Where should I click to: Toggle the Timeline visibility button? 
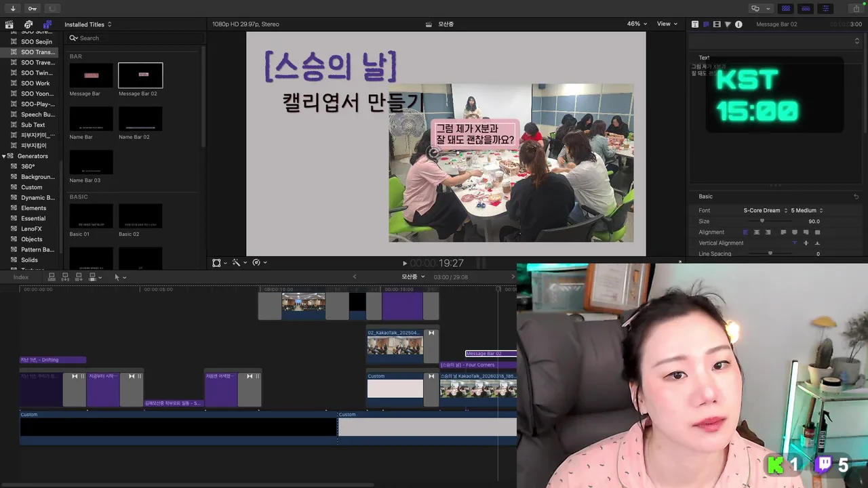pos(806,8)
